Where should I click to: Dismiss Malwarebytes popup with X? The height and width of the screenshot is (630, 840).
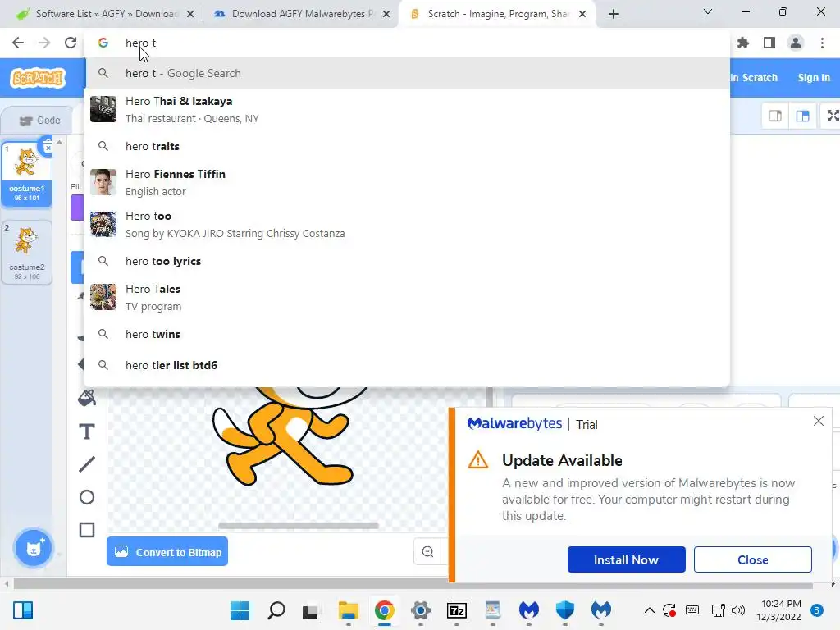point(818,421)
